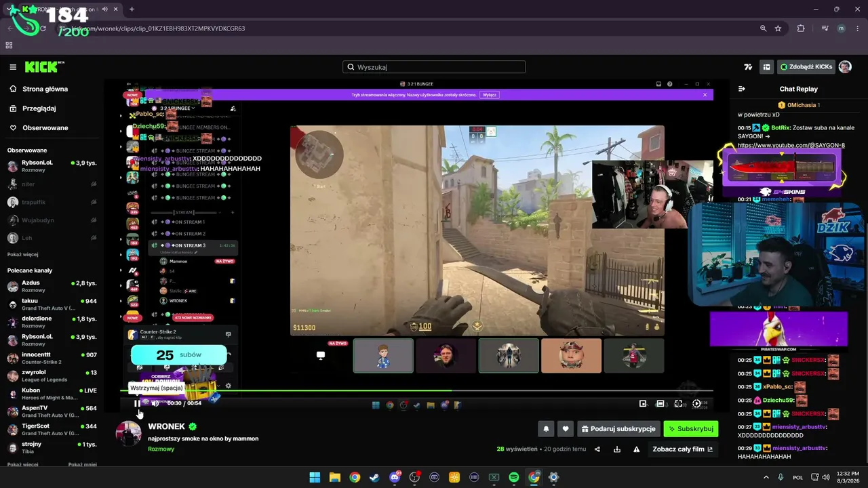The height and width of the screenshot is (488, 868).
Task: Open offline channel trapulfik
Action: (52, 202)
